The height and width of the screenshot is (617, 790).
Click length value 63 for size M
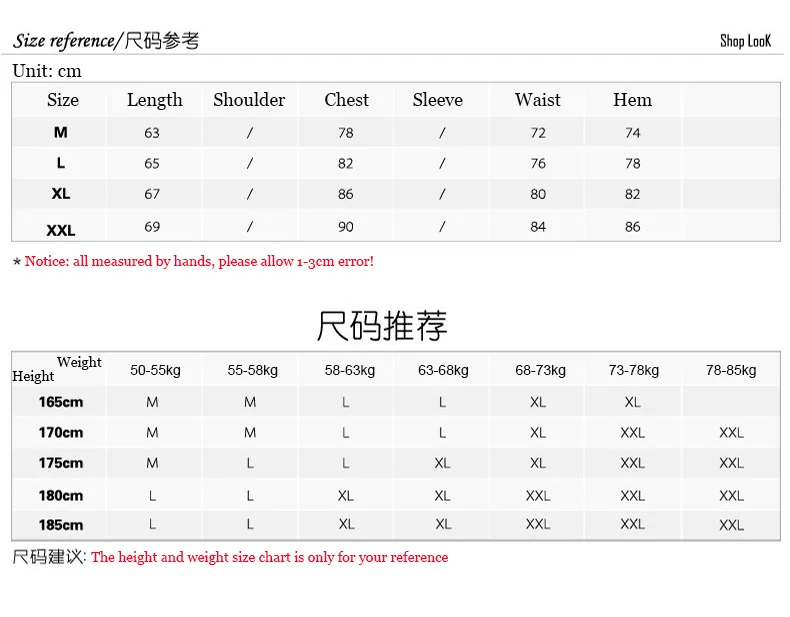coord(152,133)
